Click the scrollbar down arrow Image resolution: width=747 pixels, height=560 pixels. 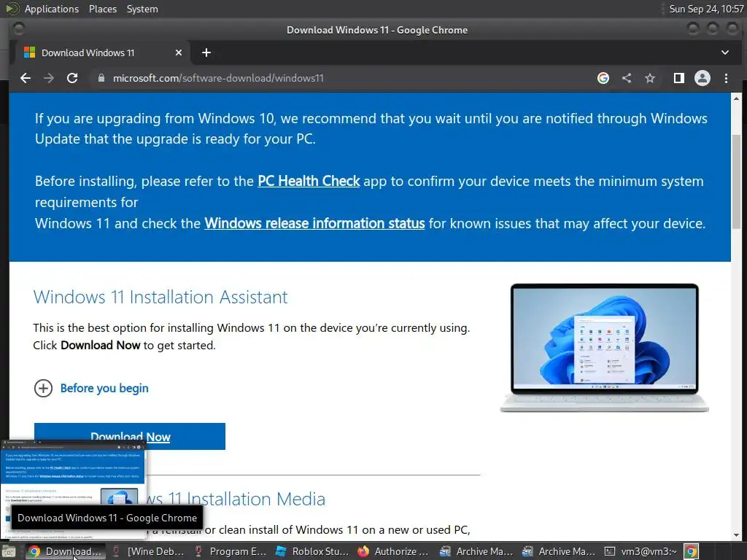tap(736, 534)
